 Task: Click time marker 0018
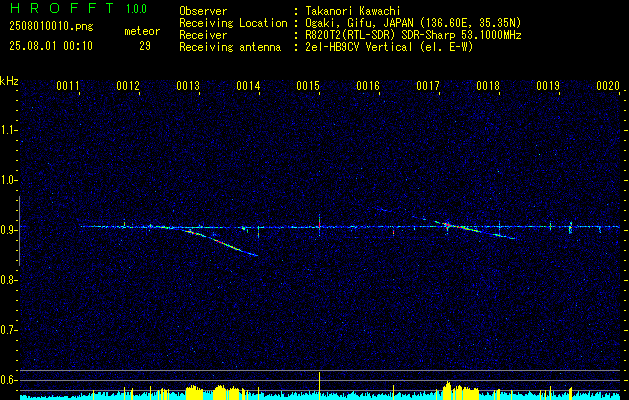point(488,85)
